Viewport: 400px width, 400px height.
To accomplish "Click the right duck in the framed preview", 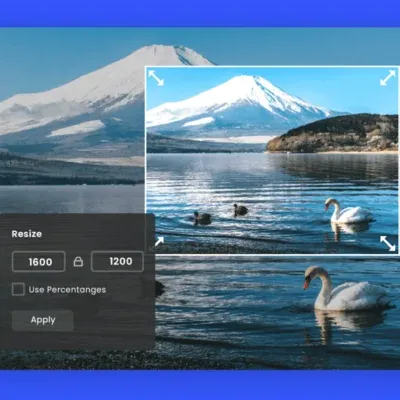I will tap(240, 210).
